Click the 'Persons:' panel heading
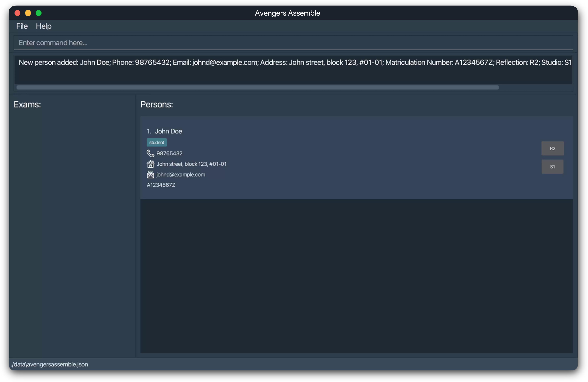The height and width of the screenshot is (382, 588). point(157,105)
